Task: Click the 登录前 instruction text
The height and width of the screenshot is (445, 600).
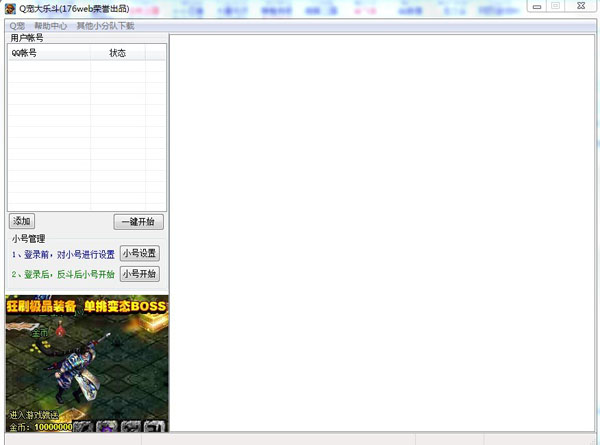Action: [63, 254]
